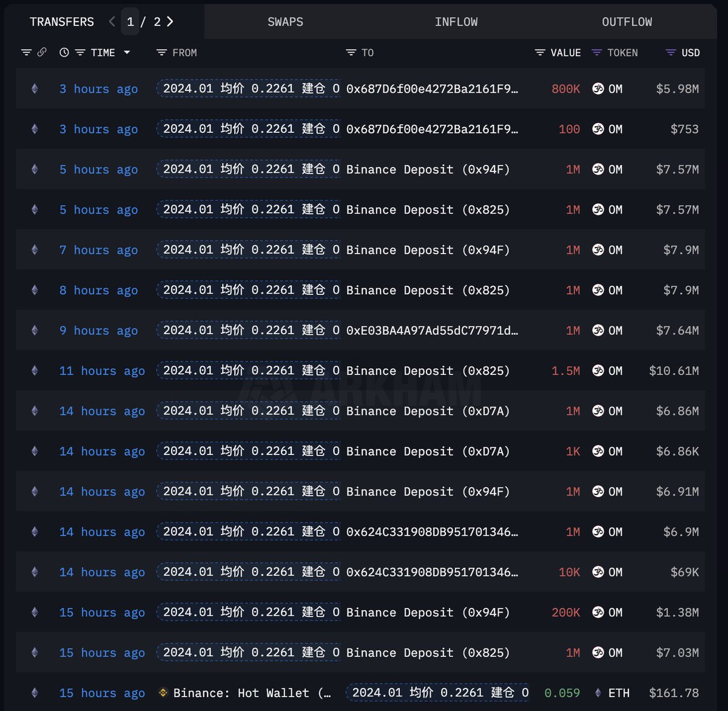Click the page number 1 field
The image size is (728, 711).
tap(130, 22)
